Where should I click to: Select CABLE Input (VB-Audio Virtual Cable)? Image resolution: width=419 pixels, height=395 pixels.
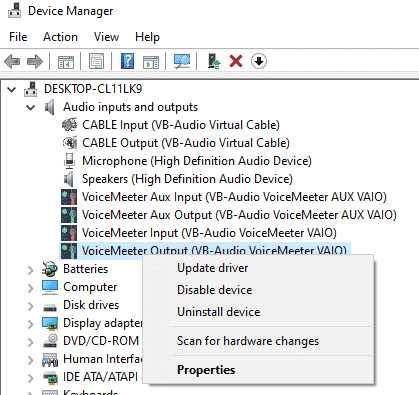coord(181,125)
